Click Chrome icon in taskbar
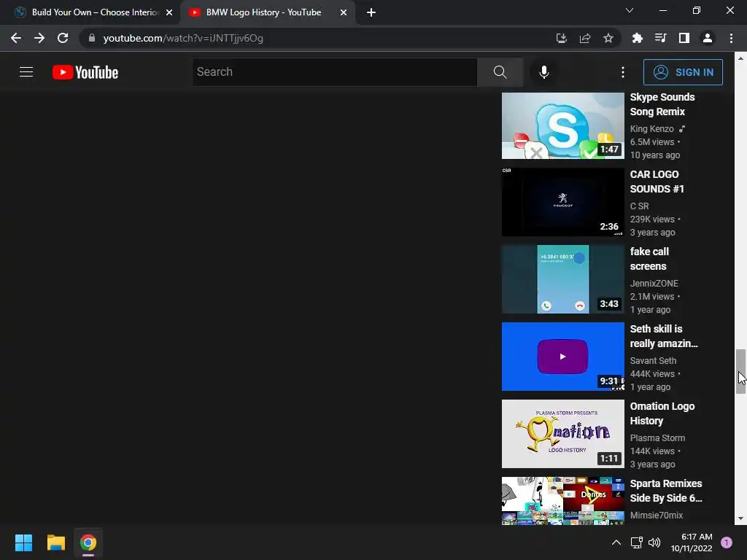The height and width of the screenshot is (560, 747). coord(88,542)
